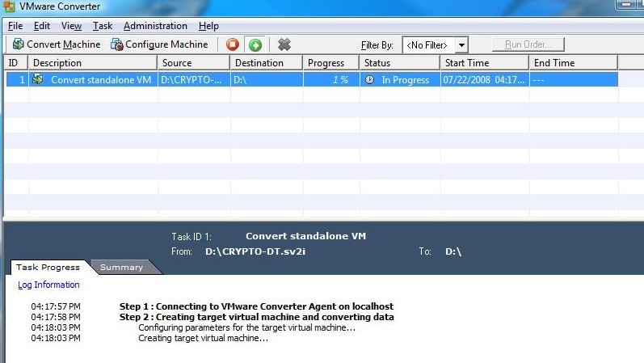Click the task icon in the Convert standalone VM row
The image size is (644, 363).
38,79
